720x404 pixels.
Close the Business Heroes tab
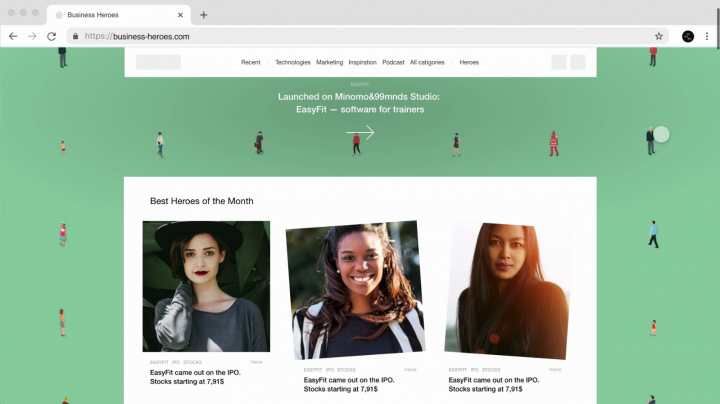(x=180, y=15)
